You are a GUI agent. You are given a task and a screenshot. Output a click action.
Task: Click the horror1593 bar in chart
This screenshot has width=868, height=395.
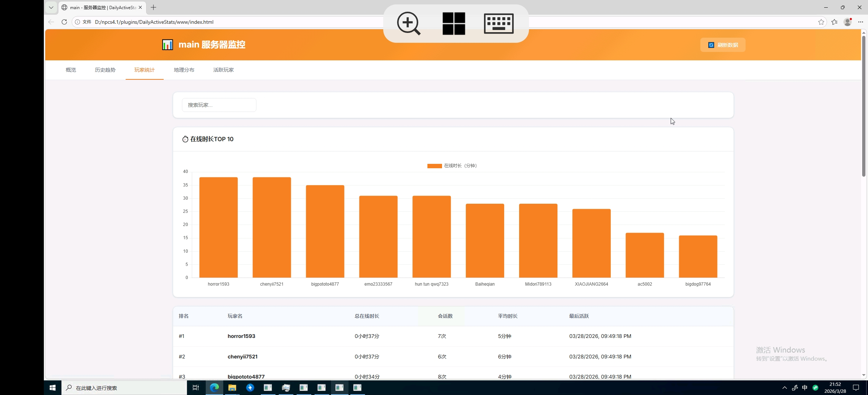click(218, 227)
